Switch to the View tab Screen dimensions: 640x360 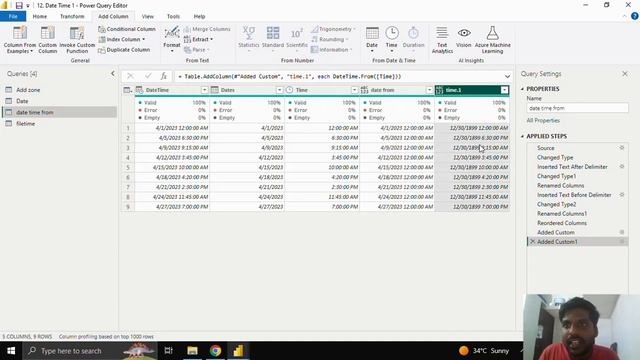[147, 16]
